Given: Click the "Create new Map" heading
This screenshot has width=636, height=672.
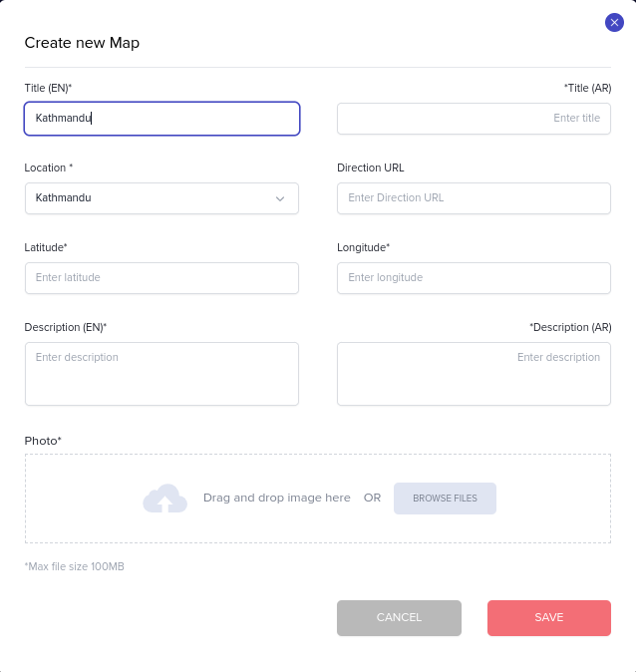Looking at the screenshot, I should (x=82, y=42).
